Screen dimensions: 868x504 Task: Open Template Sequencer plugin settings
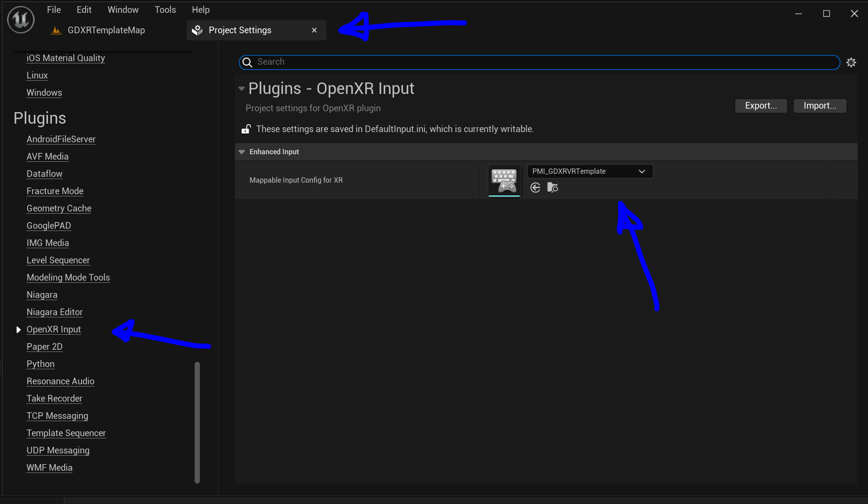(x=66, y=433)
